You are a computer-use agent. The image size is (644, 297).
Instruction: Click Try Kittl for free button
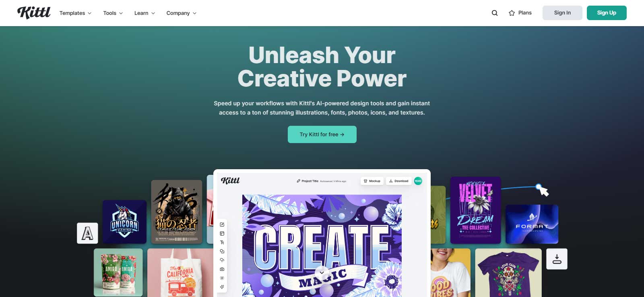pyautogui.click(x=322, y=134)
